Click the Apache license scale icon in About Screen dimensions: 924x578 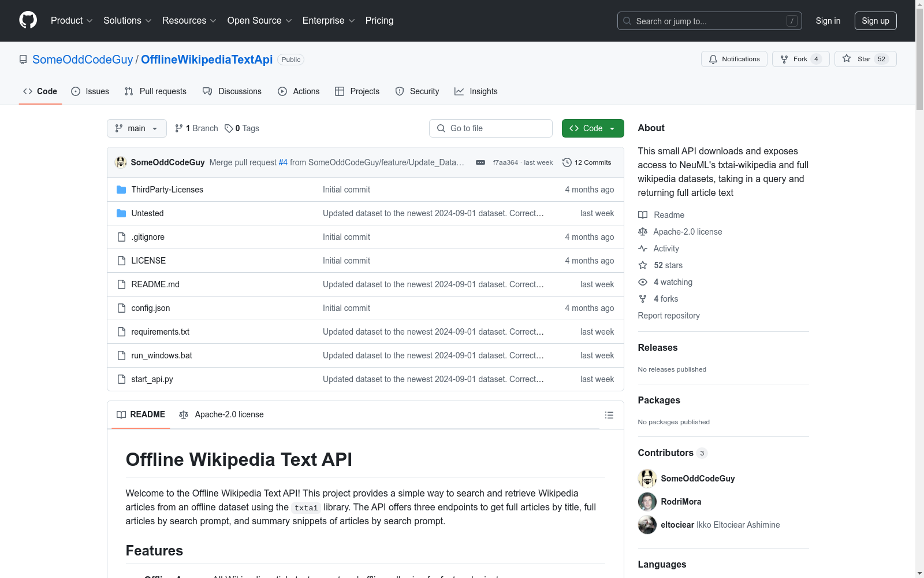pyautogui.click(x=643, y=232)
